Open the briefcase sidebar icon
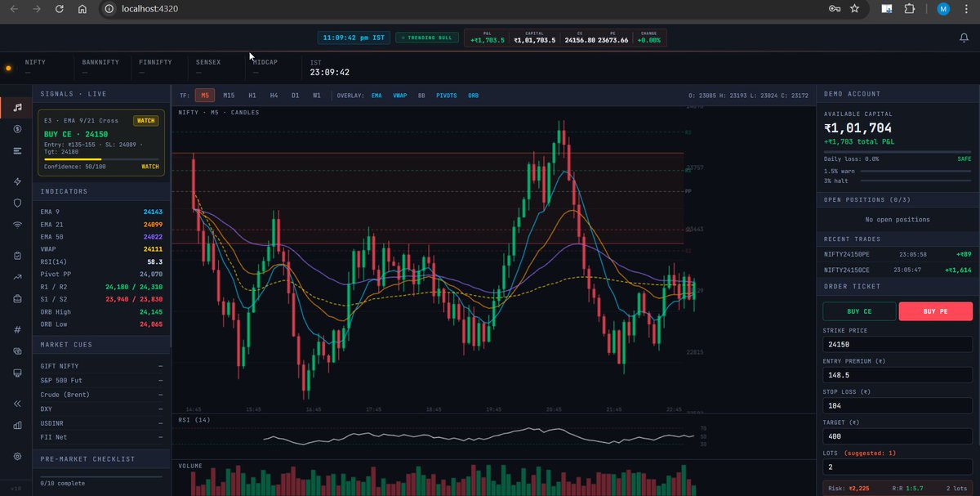The image size is (980, 496). point(17,299)
